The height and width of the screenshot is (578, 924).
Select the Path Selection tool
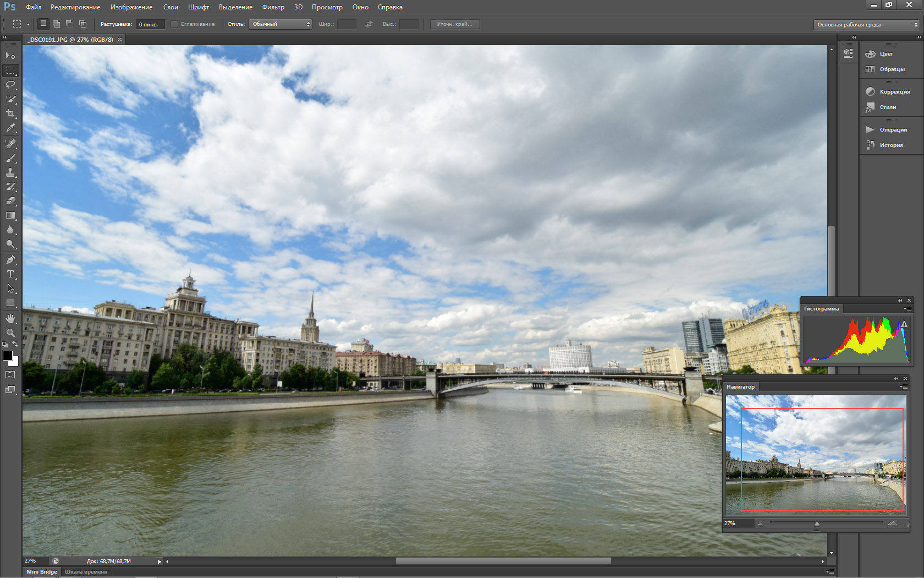tap(10, 288)
